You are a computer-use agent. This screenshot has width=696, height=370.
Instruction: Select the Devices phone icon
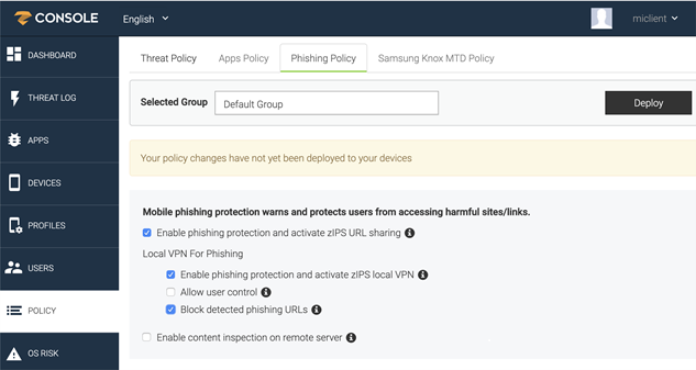14,182
